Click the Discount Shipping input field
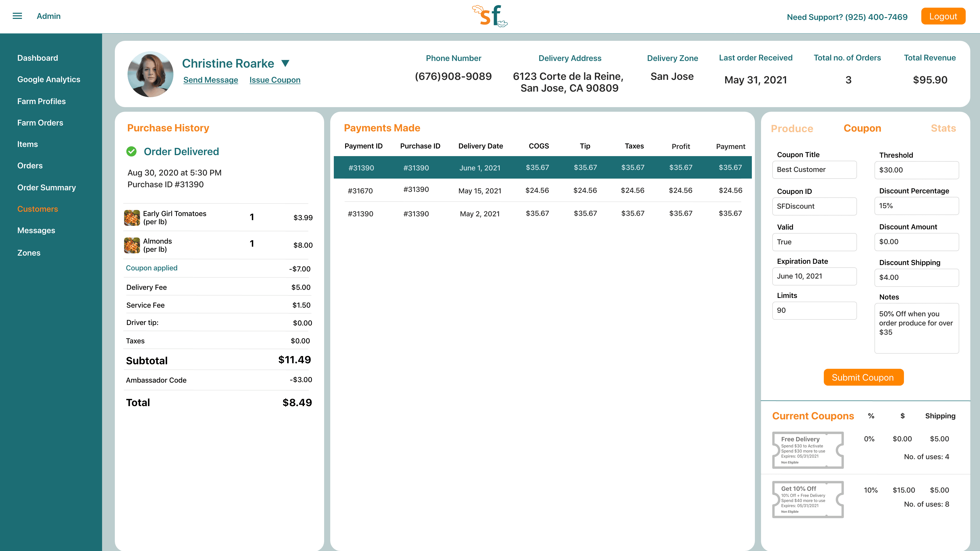 (x=916, y=278)
